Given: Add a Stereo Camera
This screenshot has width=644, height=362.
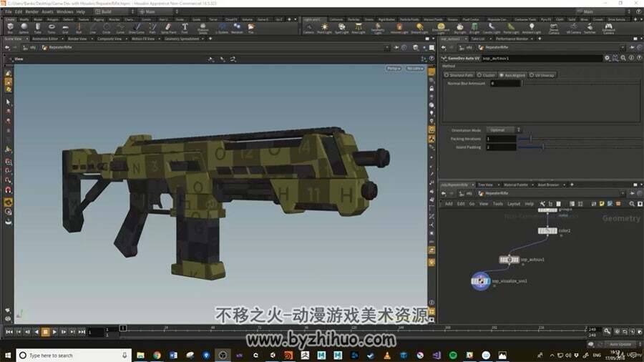Looking at the screenshot, I should tap(554, 28).
